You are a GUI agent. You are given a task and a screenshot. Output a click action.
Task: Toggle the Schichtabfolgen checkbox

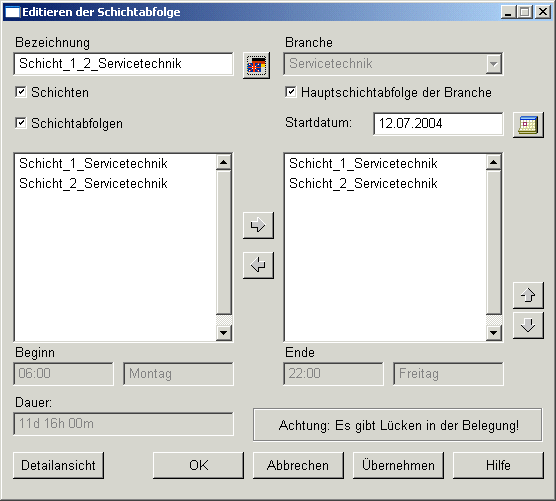pos(21,123)
